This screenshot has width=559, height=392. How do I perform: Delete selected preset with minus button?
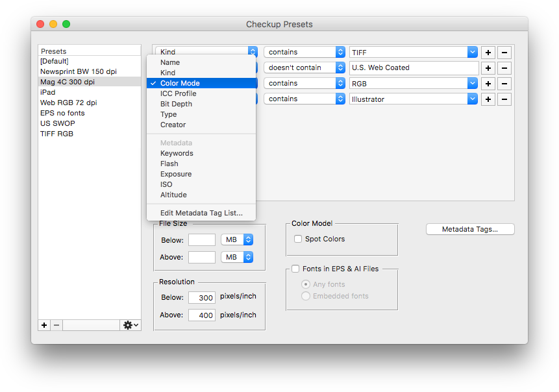click(56, 325)
